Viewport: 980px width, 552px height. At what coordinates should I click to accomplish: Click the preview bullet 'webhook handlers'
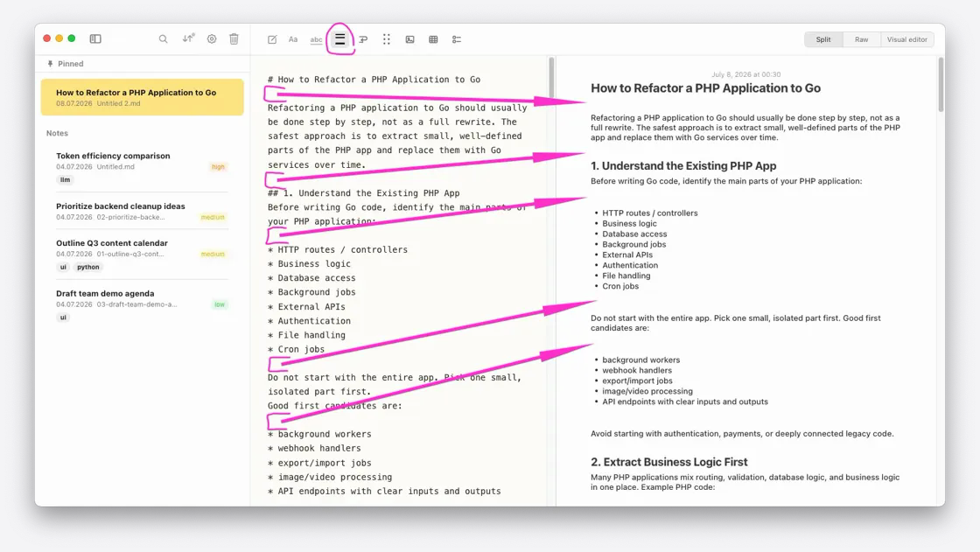click(x=637, y=370)
